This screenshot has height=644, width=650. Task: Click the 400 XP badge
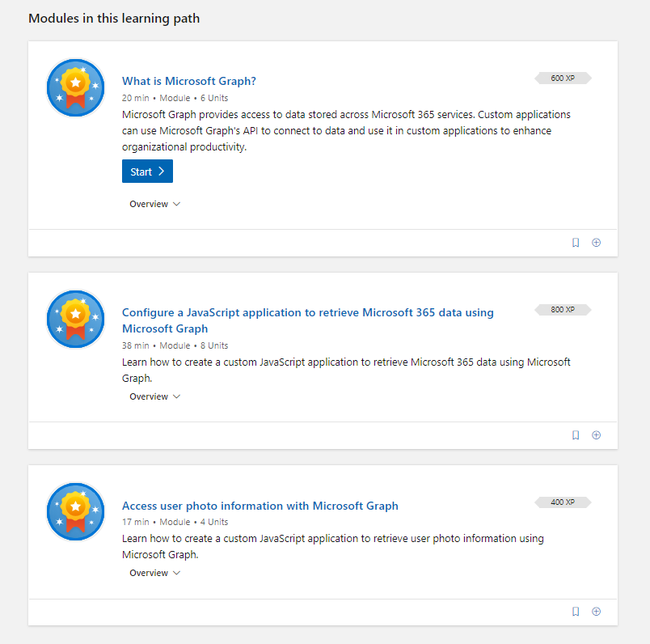pyautogui.click(x=563, y=502)
